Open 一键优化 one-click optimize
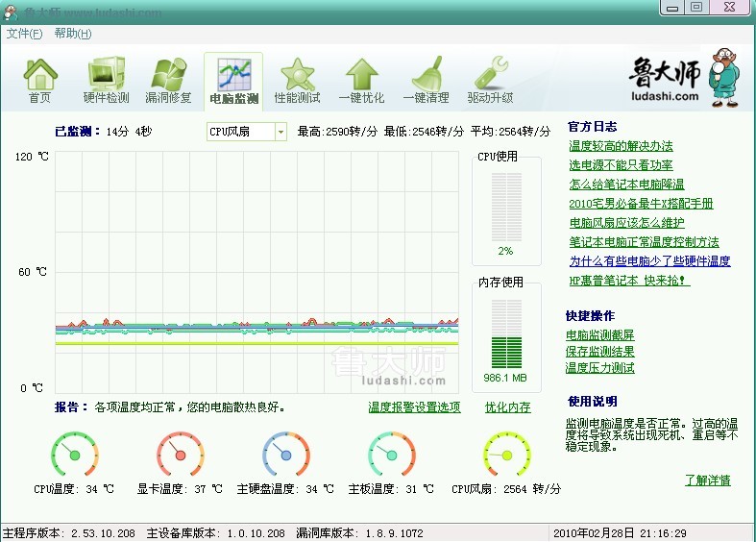The image size is (756, 542). click(x=361, y=81)
